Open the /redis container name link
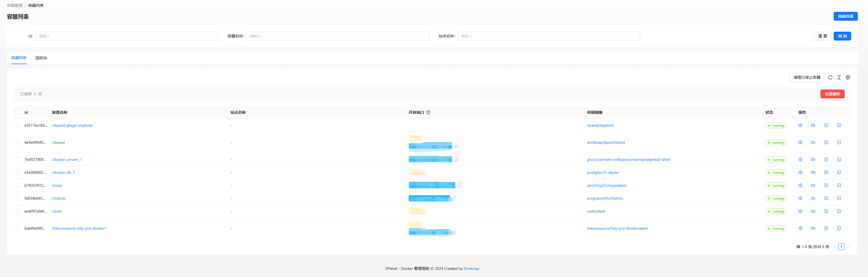The image size is (868, 277). [x=57, y=211]
